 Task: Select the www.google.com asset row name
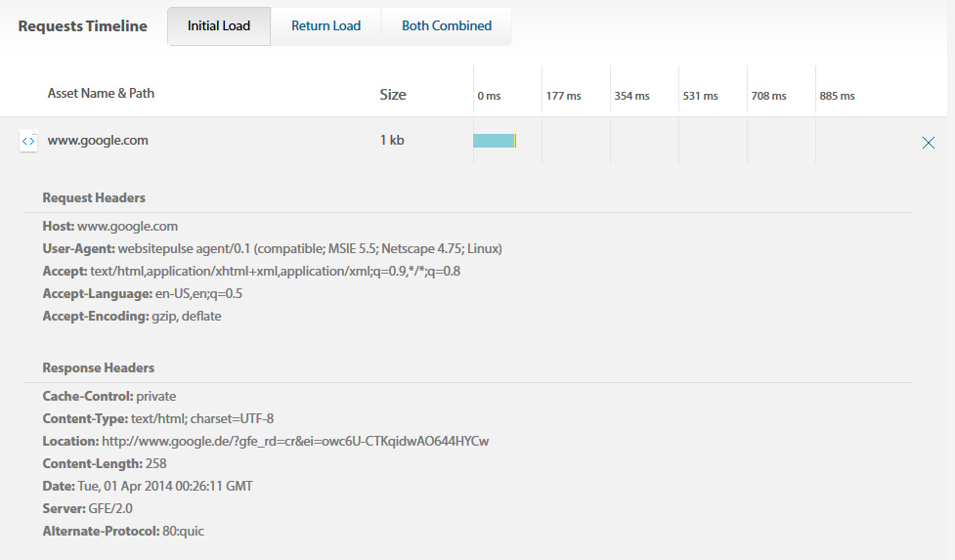pos(98,140)
